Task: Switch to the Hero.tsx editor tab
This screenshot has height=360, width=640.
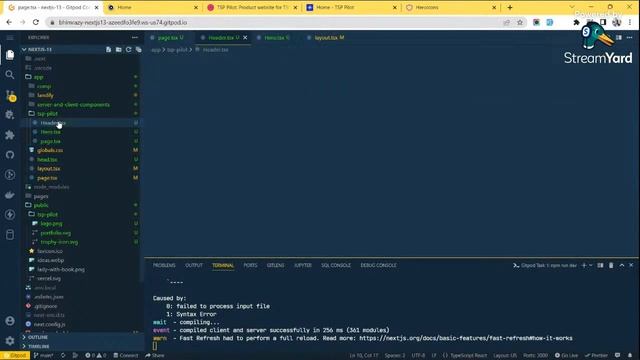Action: coord(273,38)
